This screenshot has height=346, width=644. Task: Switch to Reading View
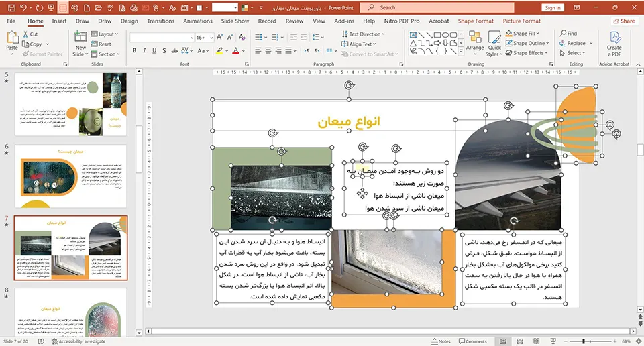(536, 341)
